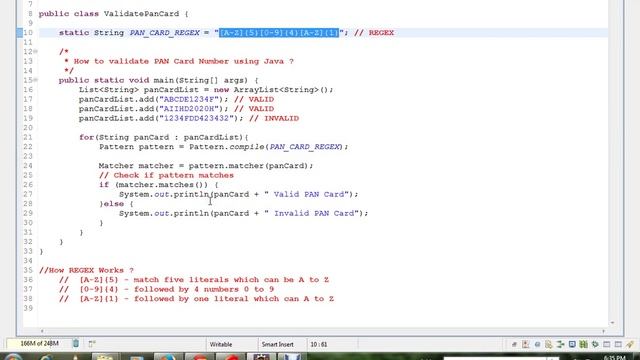This screenshot has width=640, height=360.
Task: Click the first gray icon in bottom-right trim
Action: point(514,344)
